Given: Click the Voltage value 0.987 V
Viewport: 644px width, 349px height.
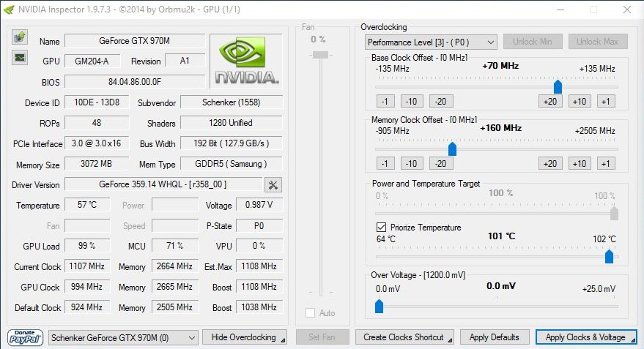Looking at the screenshot, I should coord(259,205).
